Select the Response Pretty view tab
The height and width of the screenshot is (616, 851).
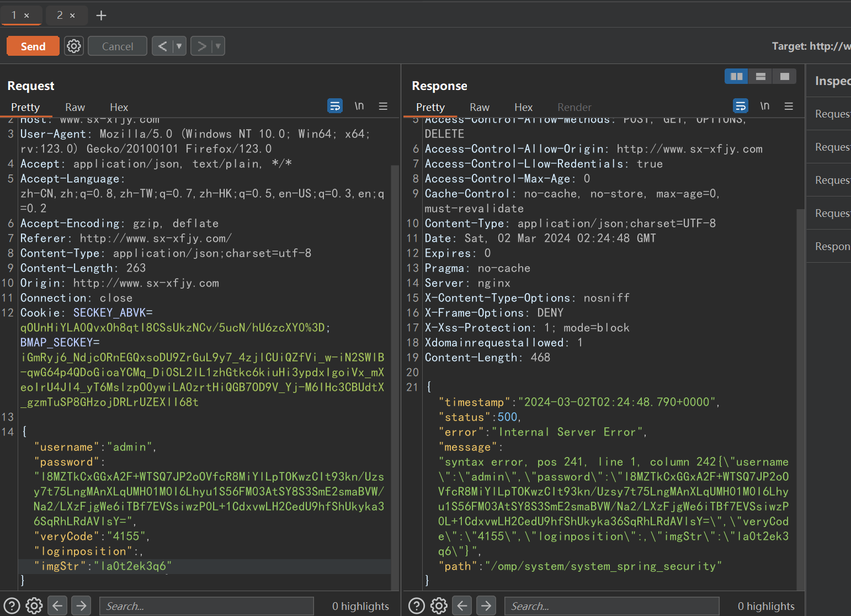[x=430, y=107]
